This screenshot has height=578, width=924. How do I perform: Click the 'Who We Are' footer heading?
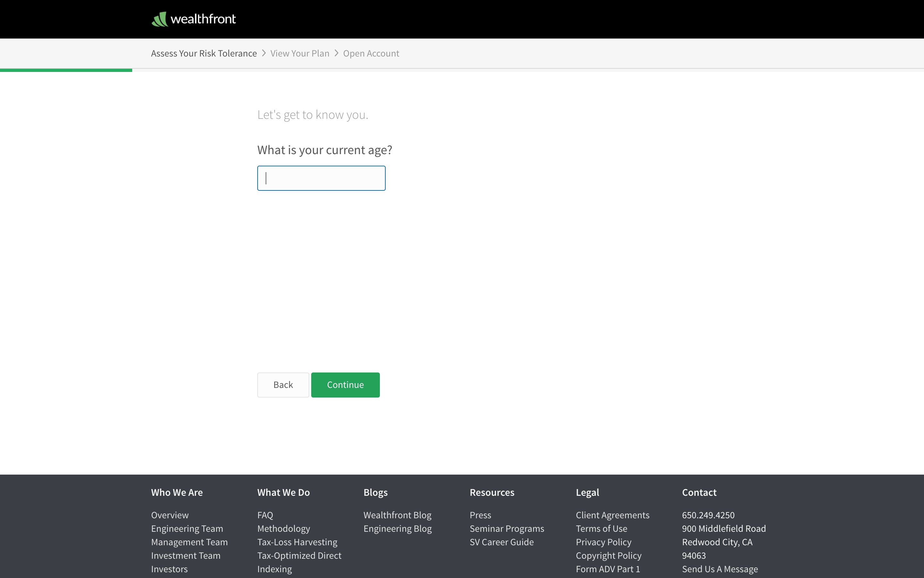(177, 492)
